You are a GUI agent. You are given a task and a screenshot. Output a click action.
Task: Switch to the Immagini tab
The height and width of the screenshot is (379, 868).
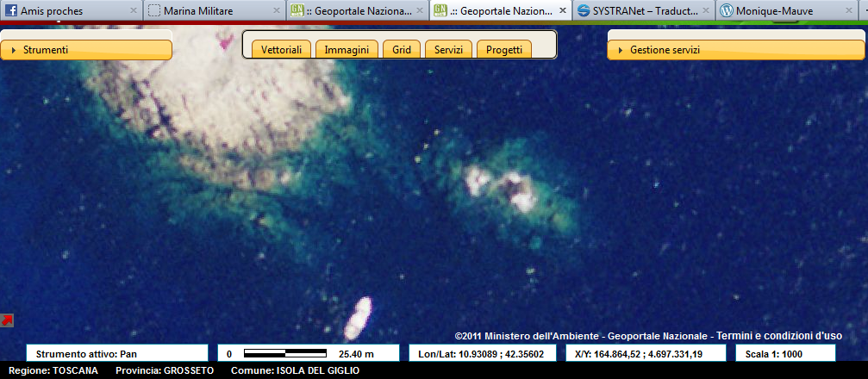click(347, 50)
